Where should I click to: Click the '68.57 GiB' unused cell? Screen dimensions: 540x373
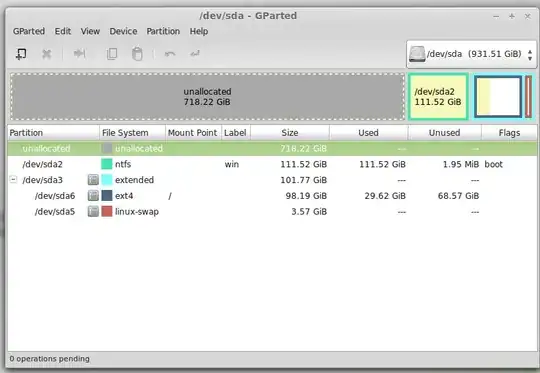point(458,196)
